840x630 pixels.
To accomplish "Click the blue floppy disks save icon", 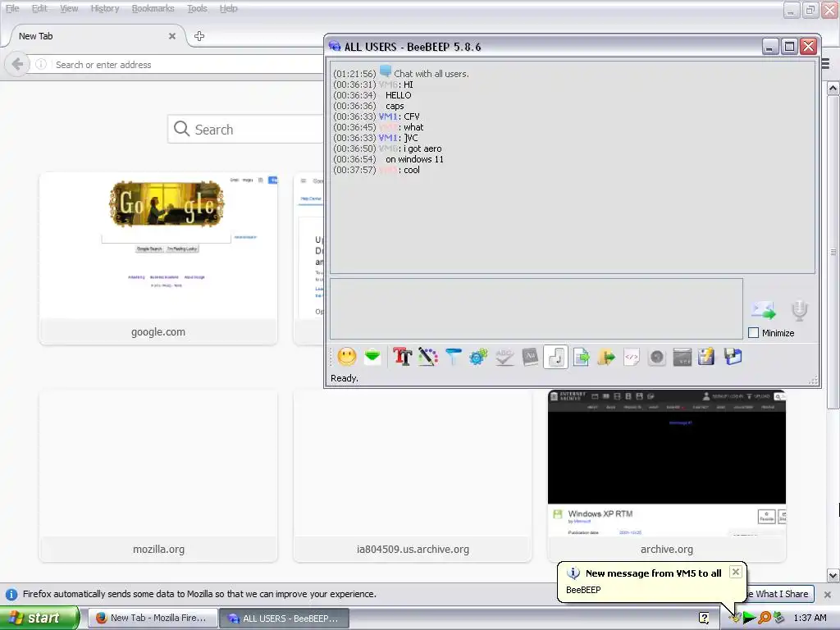I will click(x=733, y=357).
